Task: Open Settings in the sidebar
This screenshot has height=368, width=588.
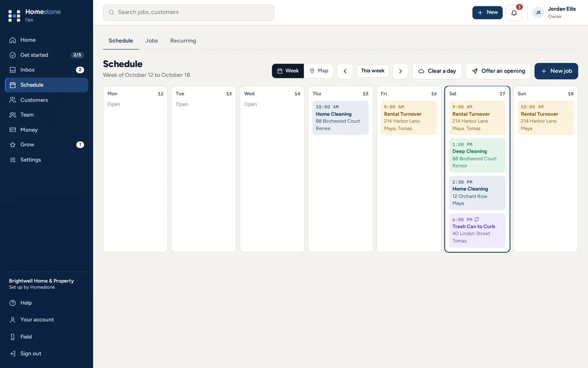Action: [47, 160]
